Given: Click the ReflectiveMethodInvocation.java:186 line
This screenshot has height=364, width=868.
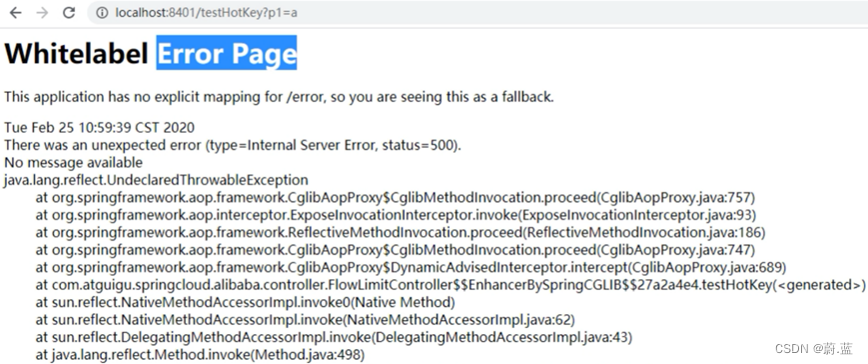Looking at the screenshot, I should coord(401,233).
